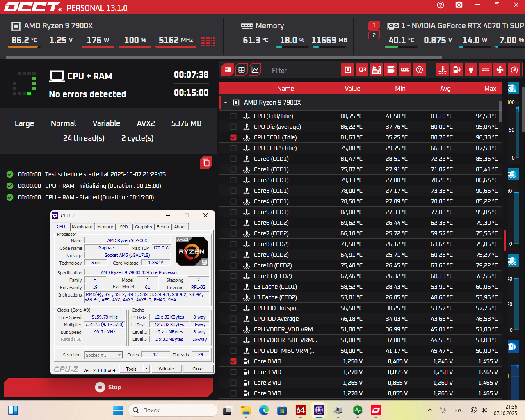Select GPU number 1 badge
The width and height of the screenshot is (525, 420).
(x=374, y=25)
